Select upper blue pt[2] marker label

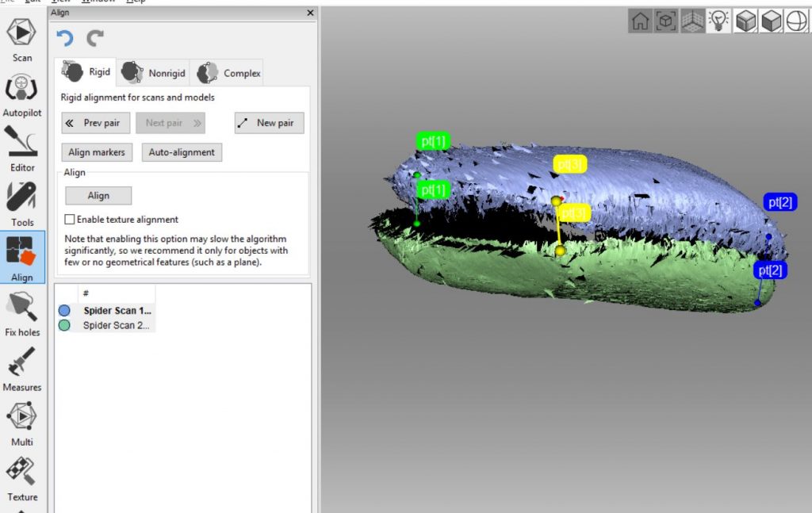780,202
